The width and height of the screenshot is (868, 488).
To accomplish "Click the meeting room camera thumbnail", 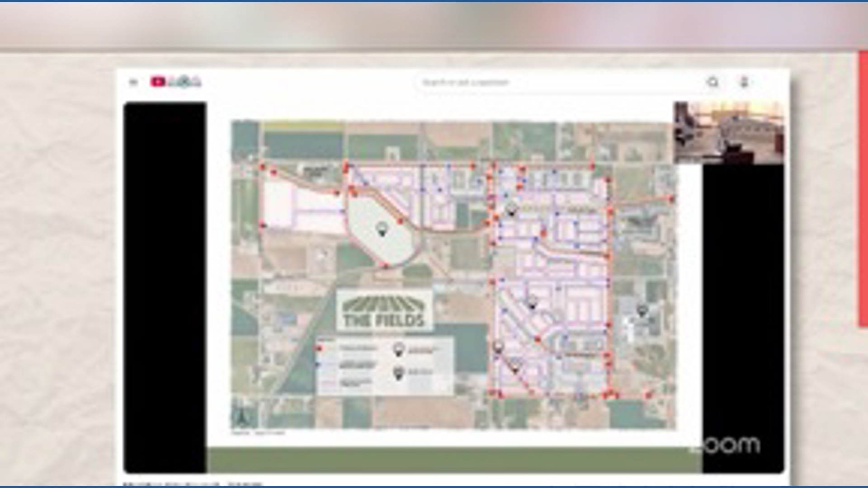I will click(x=729, y=133).
